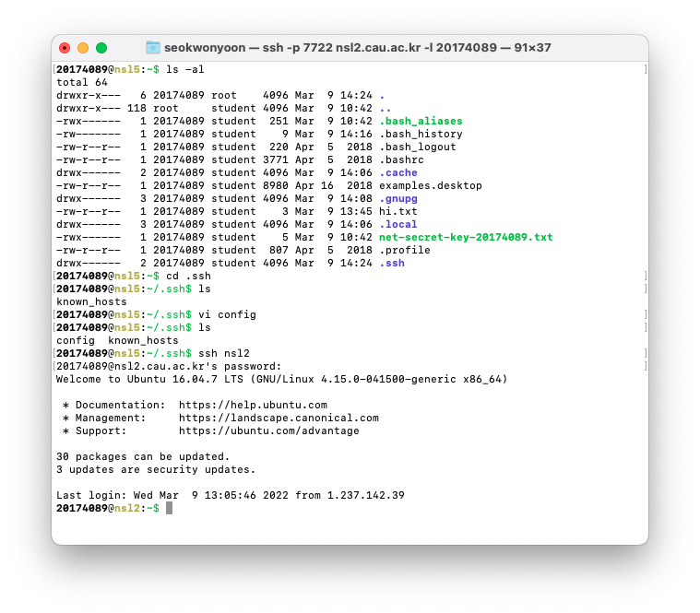The height and width of the screenshot is (613, 700).
Task: Click the 'cd .ssh' command
Action: pyautogui.click(x=188, y=276)
